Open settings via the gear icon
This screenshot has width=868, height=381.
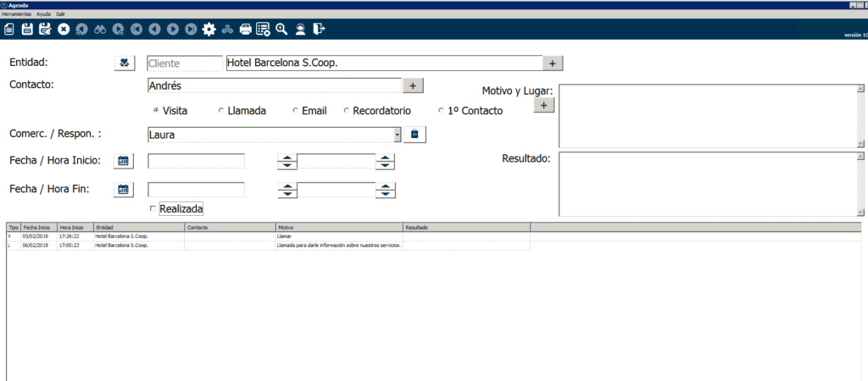(209, 30)
